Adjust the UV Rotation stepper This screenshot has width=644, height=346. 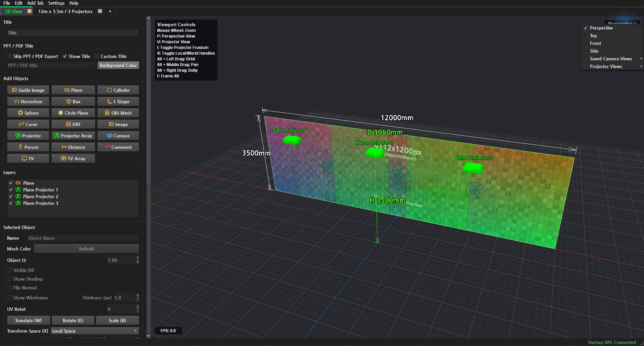(x=138, y=309)
